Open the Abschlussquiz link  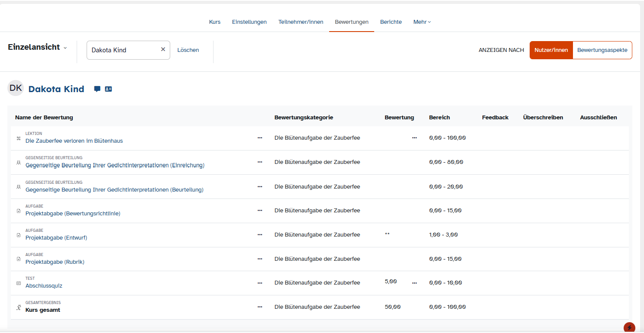(x=44, y=286)
